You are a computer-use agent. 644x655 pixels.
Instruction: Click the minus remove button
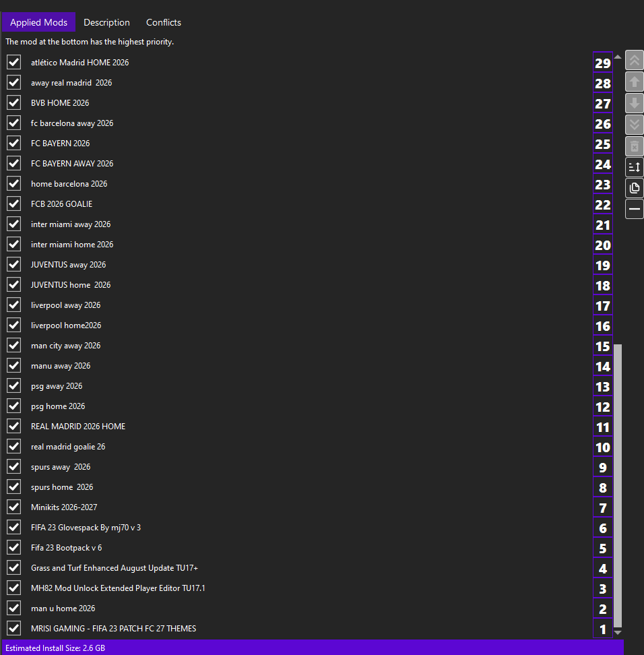634,209
